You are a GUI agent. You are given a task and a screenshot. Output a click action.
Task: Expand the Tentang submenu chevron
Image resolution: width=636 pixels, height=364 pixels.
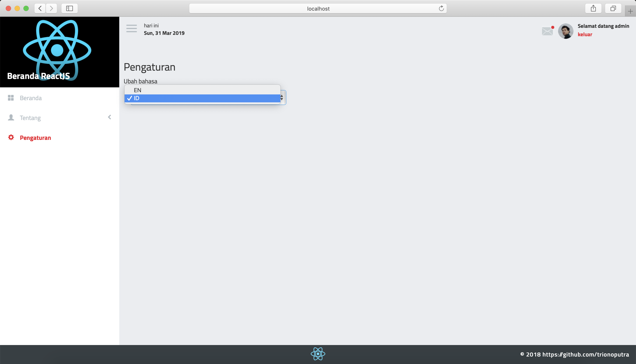pos(109,117)
